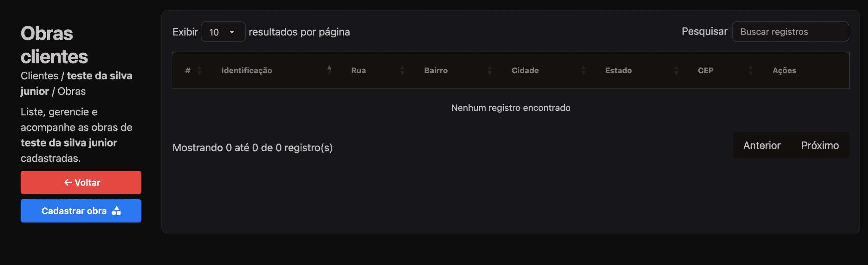The height and width of the screenshot is (265, 868).
Task: Click the sort arrows for CEP column
Action: pos(751,70)
